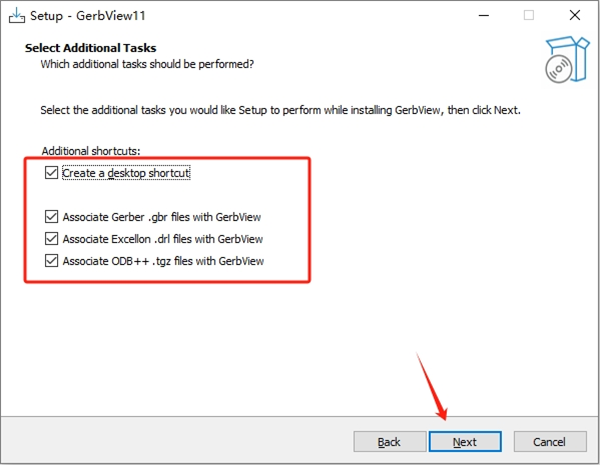Click the Setup installer icon in title bar
This screenshot has width=600, height=465.
[x=16, y=14]
